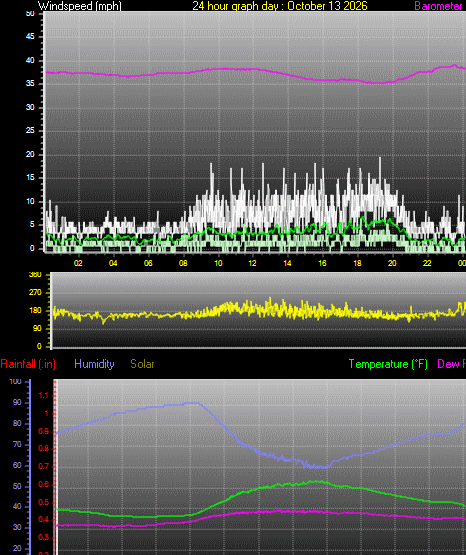This screenshot has width=466, height=555.
Task: Select the blue Humidity legend label
Action: point(94,364)
